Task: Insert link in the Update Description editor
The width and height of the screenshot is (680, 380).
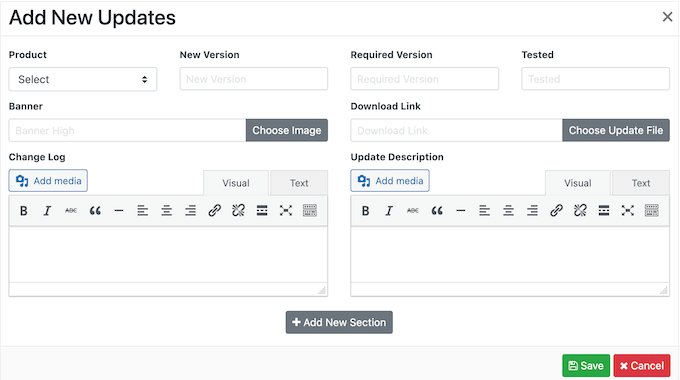Action: [556, 211]
